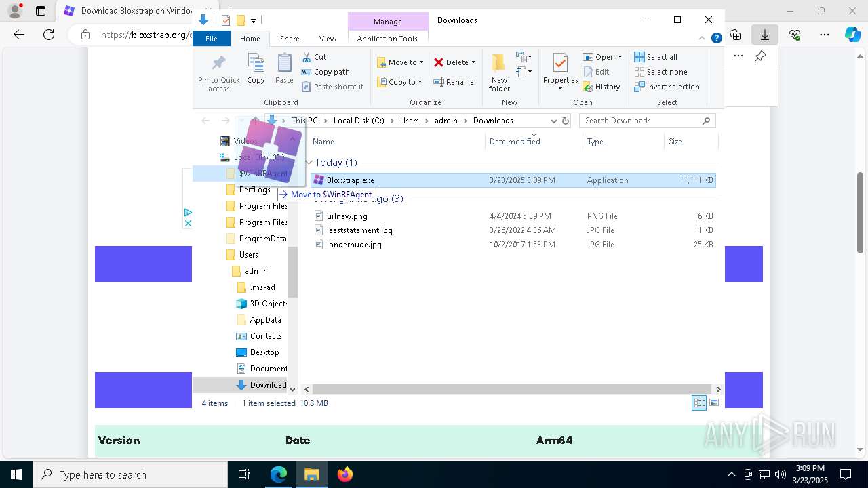
Task: Create a New folder
Action: pos(499,73)
